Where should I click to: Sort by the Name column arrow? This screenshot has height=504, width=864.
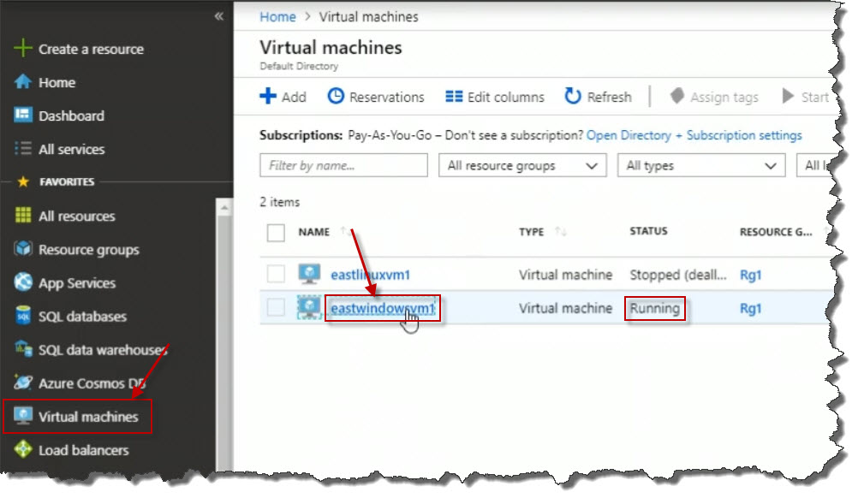[344, 231]
